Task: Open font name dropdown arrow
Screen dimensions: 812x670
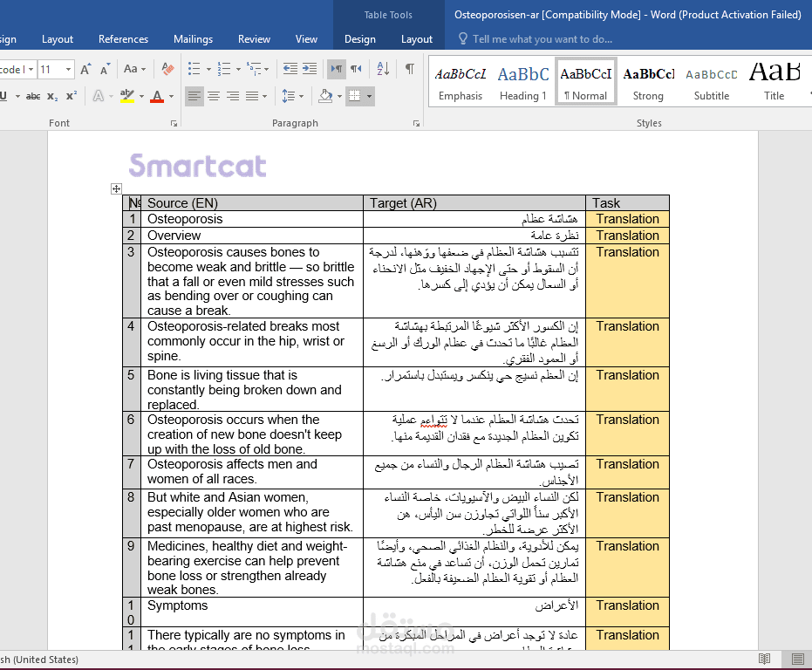Action: click(31, 69)
